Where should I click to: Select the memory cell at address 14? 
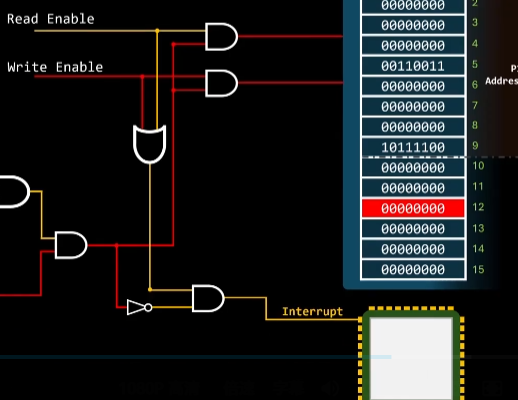[413, 249]
